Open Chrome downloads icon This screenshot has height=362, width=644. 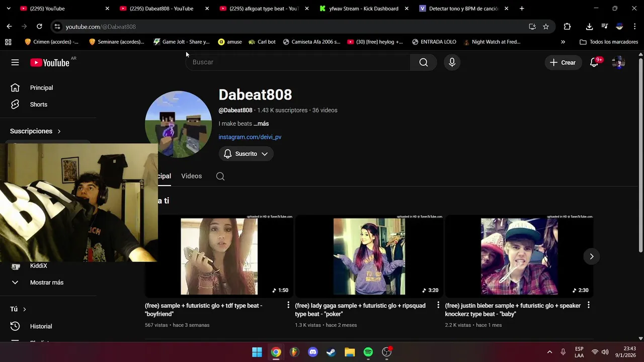[589, 27]
